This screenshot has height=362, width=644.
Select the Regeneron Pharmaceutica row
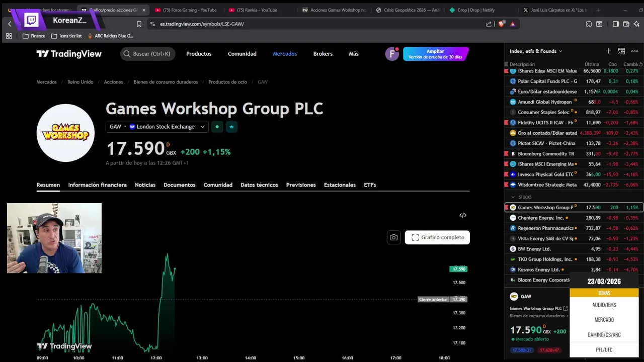click(574, 228)
